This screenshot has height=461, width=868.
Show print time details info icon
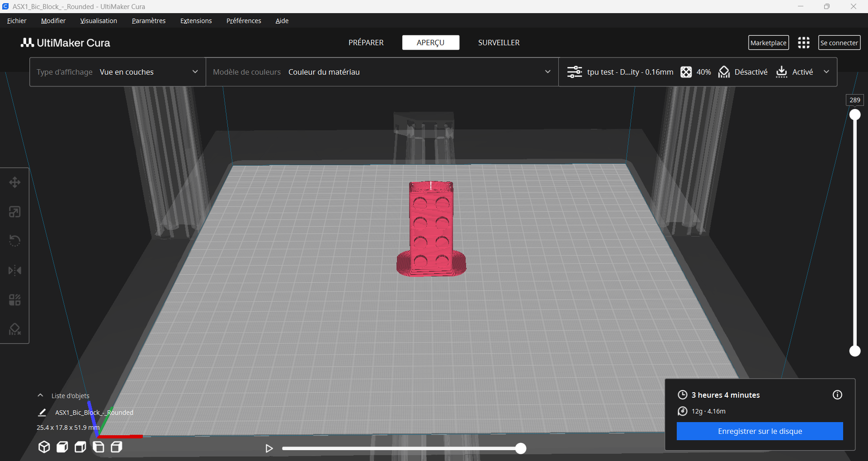837,395
